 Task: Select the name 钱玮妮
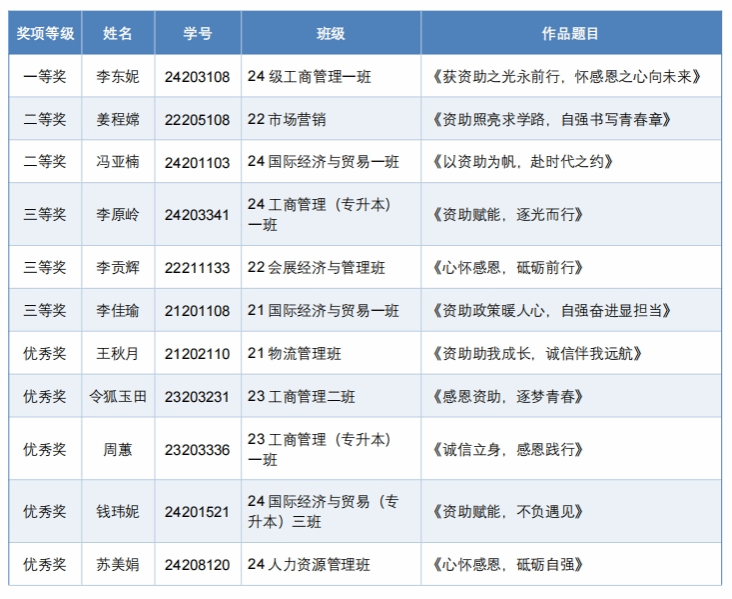point(118,512)
